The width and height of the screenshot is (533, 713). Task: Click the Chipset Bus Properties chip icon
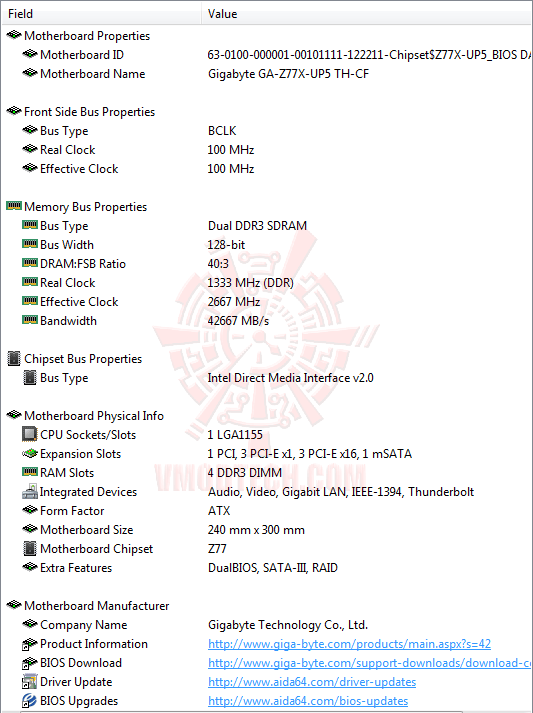pyautogui.click(x=14, y=358)
